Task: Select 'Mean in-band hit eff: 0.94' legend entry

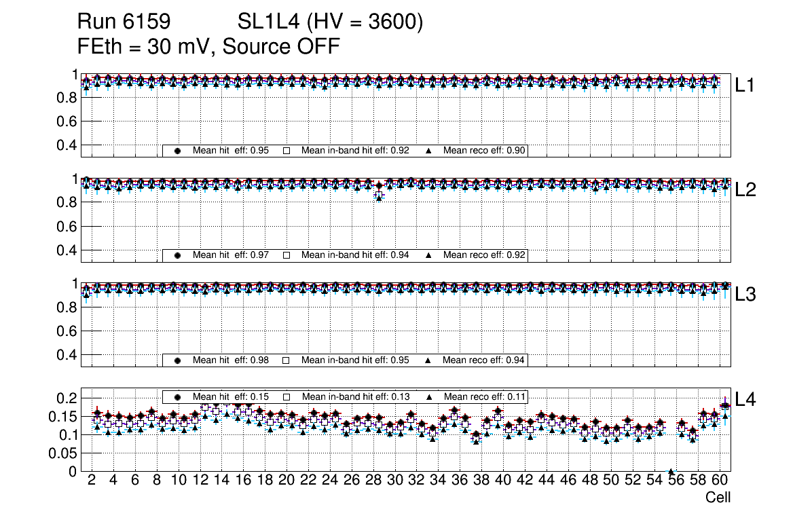Action: coord(354,256)
